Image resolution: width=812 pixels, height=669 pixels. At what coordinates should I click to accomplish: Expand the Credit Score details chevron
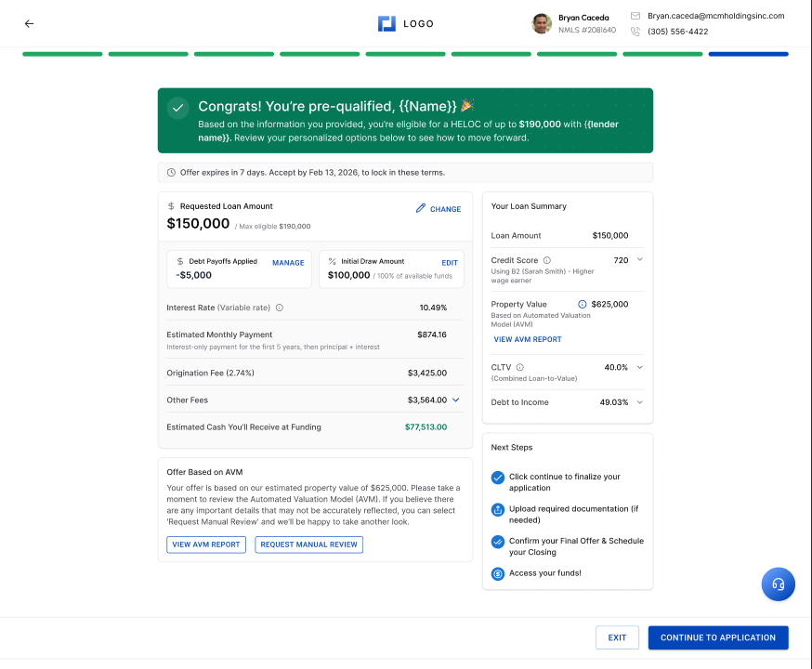click(x=639, y=259)
